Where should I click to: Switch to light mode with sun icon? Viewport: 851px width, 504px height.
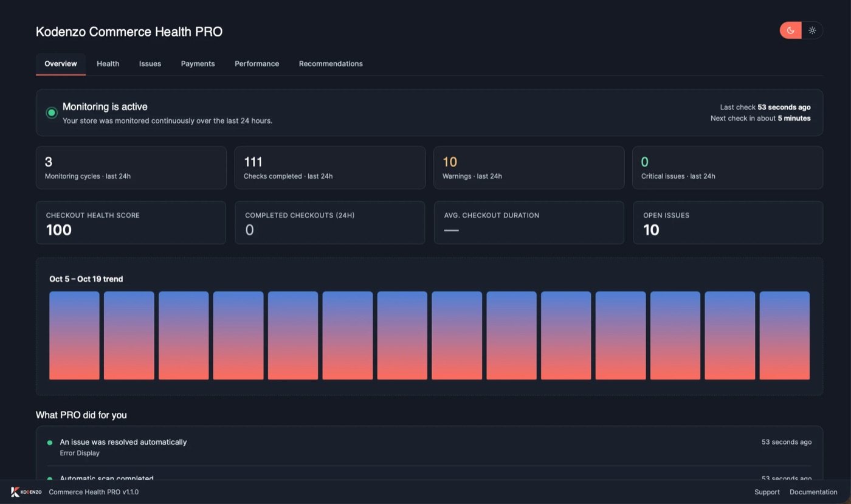tap(812, 30)
